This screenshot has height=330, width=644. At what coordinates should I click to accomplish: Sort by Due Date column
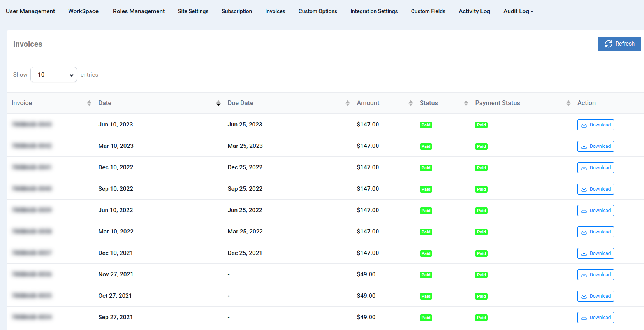click(x=288, y=103)
